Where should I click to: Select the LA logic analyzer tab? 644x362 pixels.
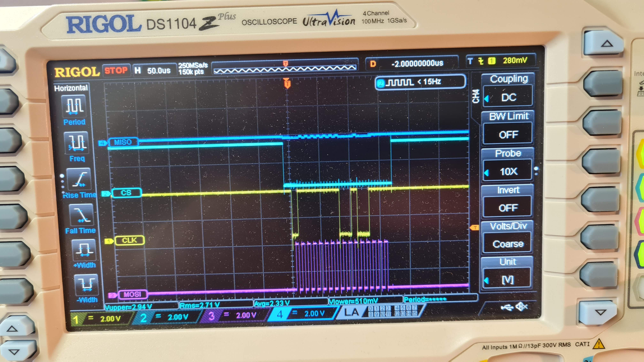coord(351,312)
